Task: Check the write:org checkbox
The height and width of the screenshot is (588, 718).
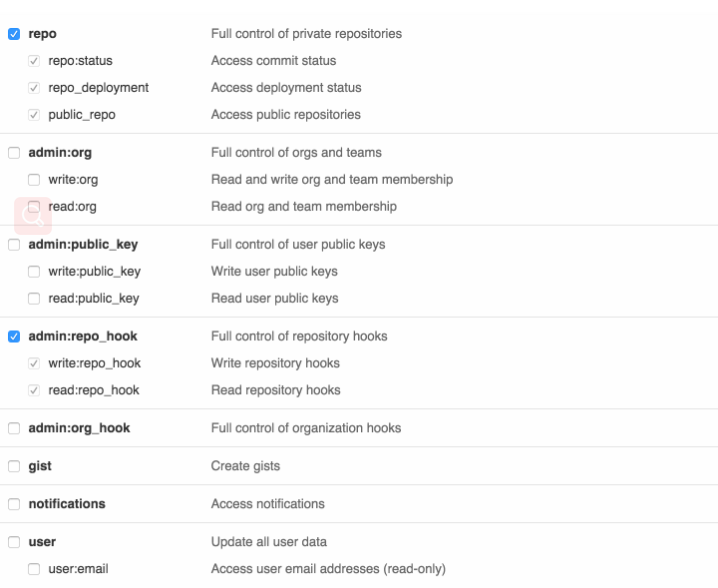Action: pos(33,180)
